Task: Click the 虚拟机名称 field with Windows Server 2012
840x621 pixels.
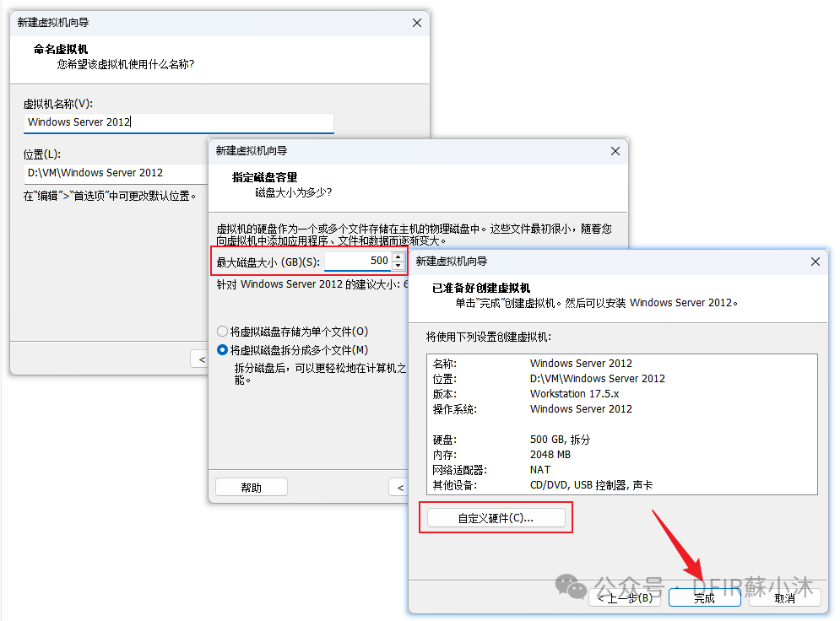Action: click(178, 122)
